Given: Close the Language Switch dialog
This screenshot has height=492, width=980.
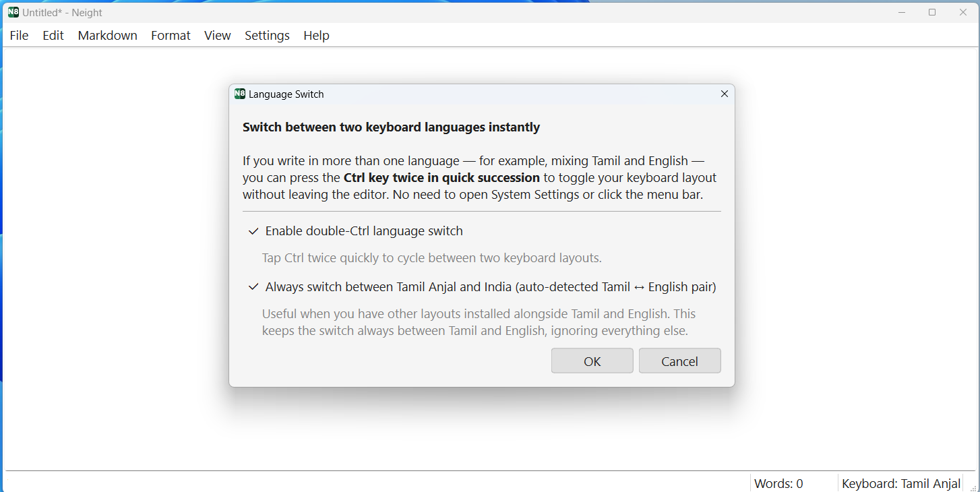Looking at the screenshot, I should click(725, 94).
